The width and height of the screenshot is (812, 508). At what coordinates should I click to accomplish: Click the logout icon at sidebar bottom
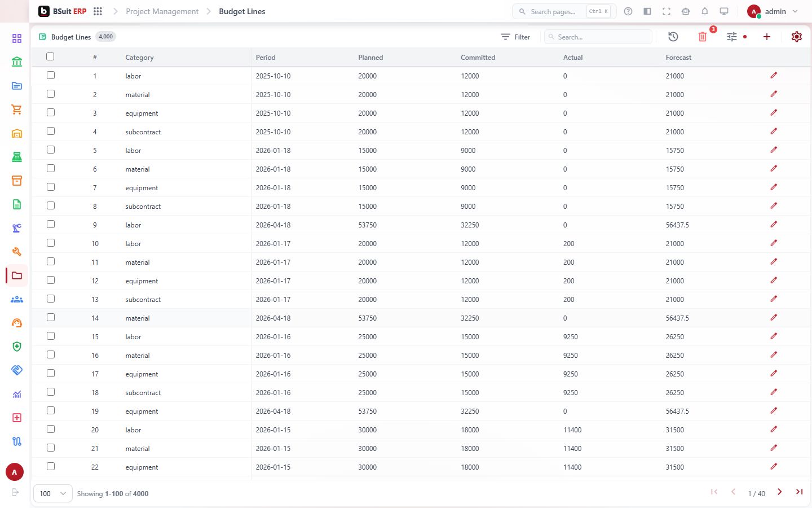pos(15,492)
